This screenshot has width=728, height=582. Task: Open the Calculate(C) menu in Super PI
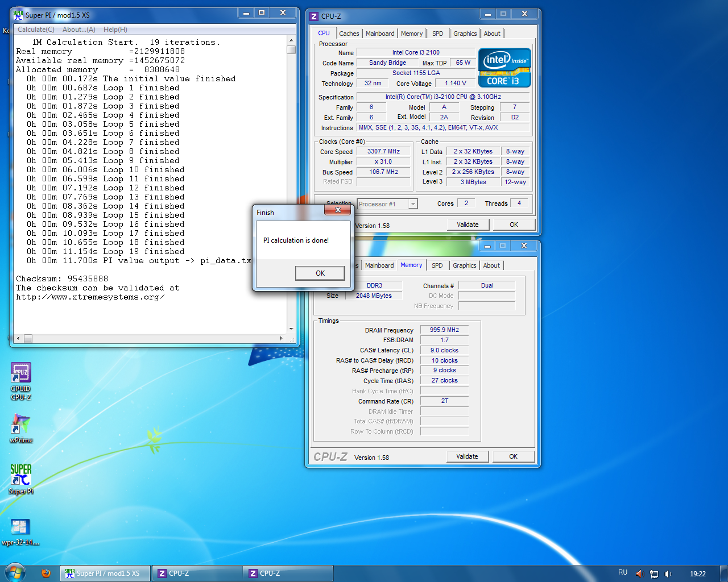click(x=36, y=30)
